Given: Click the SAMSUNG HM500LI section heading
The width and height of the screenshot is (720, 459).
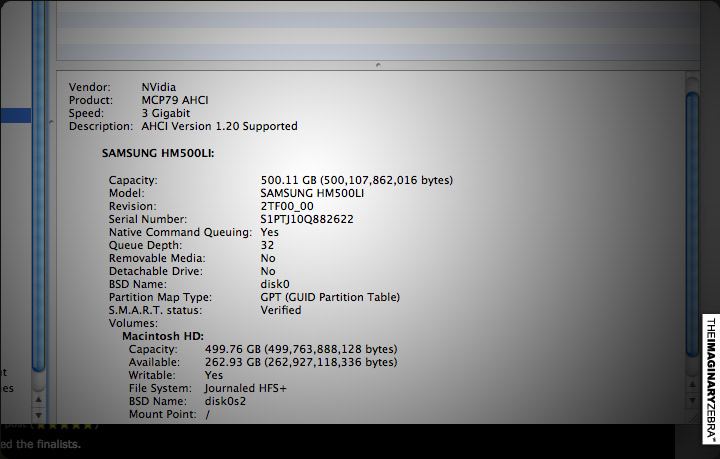Looking at the screenshot, I should 158,153.
